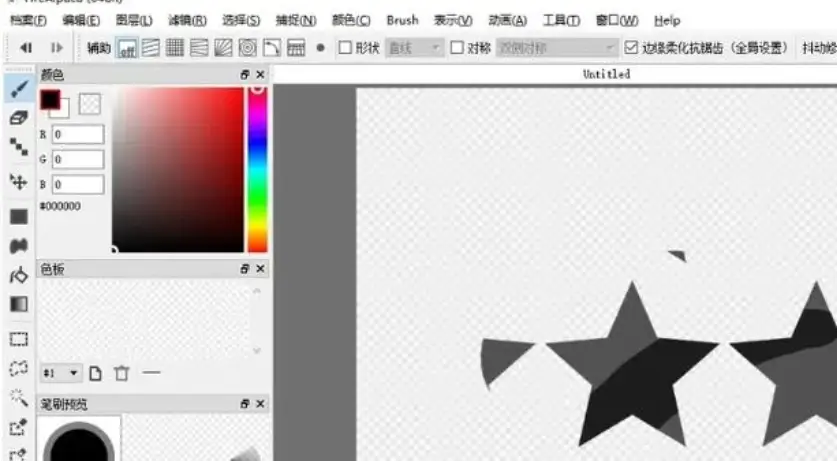This screenshot has width=837, height=461.
Task: Click the brush preview thumbnail
Action: tap(78, 439)
